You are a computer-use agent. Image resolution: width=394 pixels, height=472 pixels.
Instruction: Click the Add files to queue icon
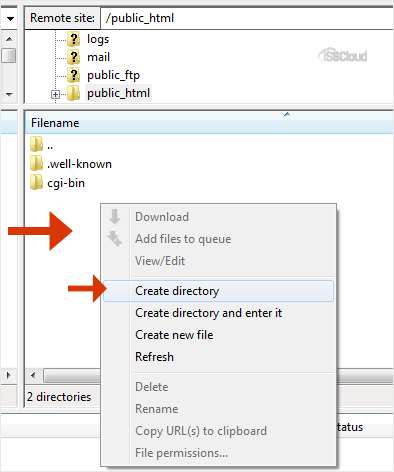[114, 239]
